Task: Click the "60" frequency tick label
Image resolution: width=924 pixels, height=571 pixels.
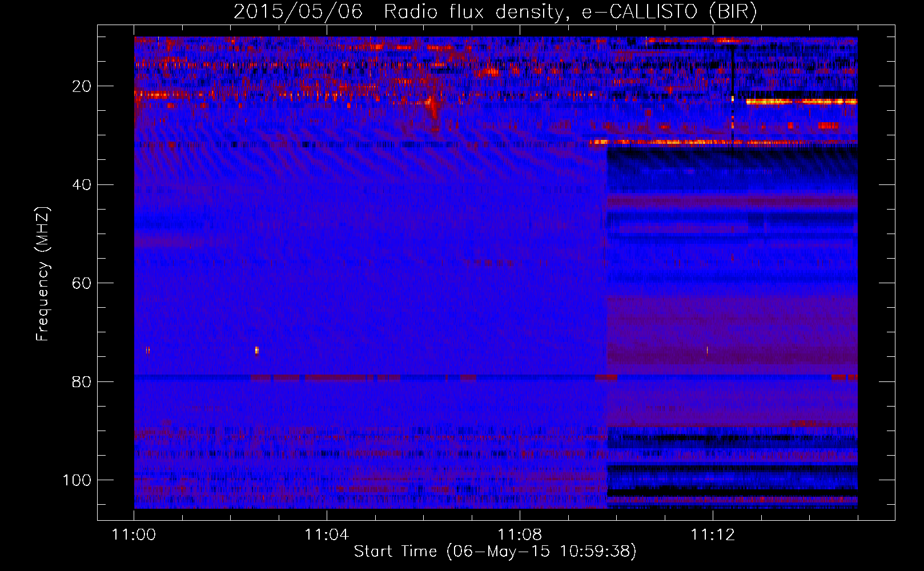Action: click(82, 283)
